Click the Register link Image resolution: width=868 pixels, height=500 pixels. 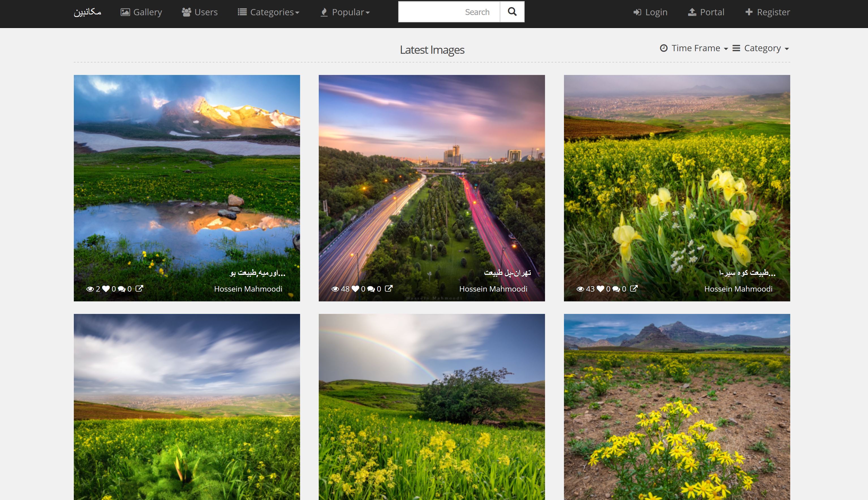click(x=768, y=12)
